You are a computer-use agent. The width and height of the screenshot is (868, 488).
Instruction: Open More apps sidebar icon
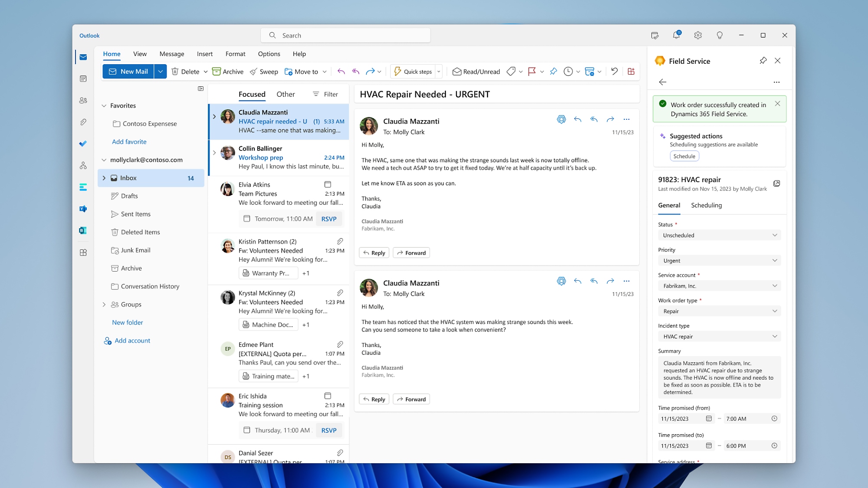click(x=83, y=252)
